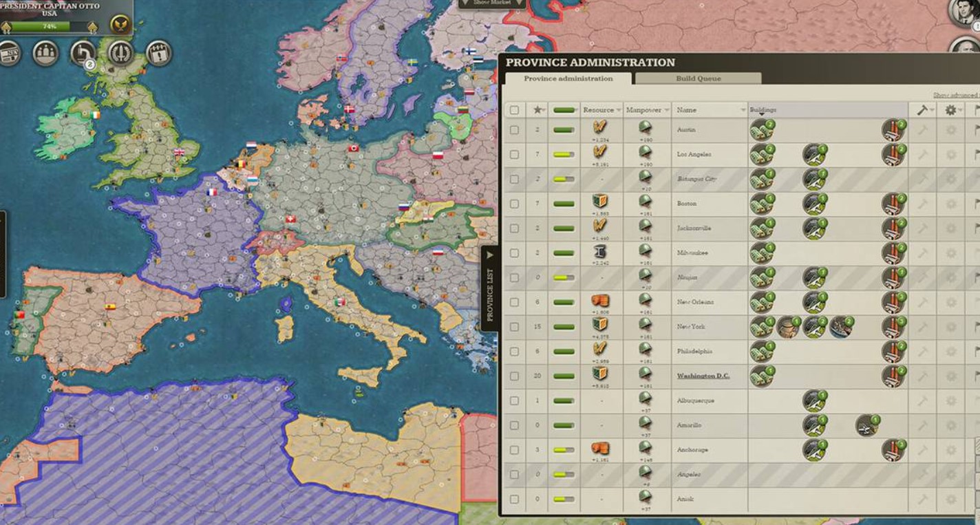Viewport: 980px width, 525px height.
Task: Select the Austin row checkbox
Action: (514, 130)
